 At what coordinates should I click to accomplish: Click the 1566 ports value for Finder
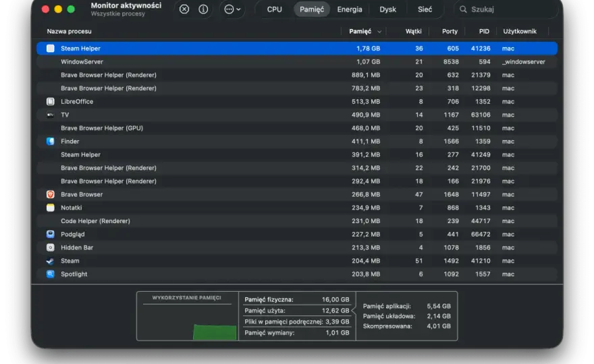(451, 141)
